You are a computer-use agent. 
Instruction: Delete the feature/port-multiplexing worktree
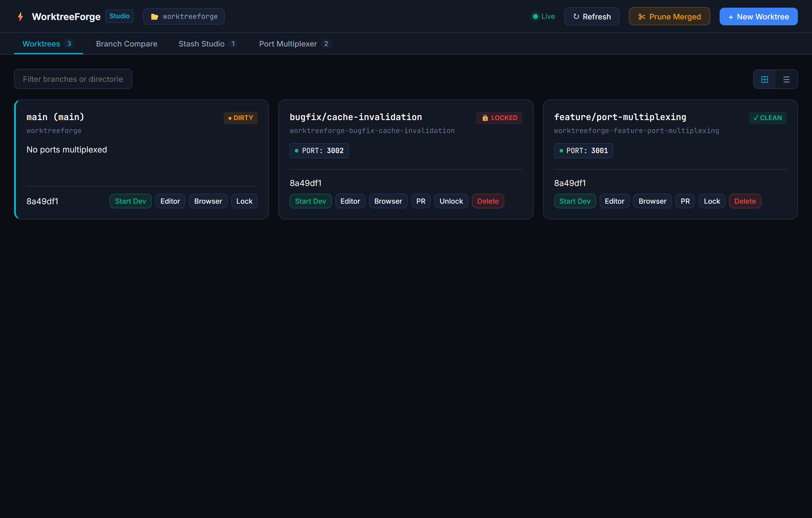coord(745,201)
